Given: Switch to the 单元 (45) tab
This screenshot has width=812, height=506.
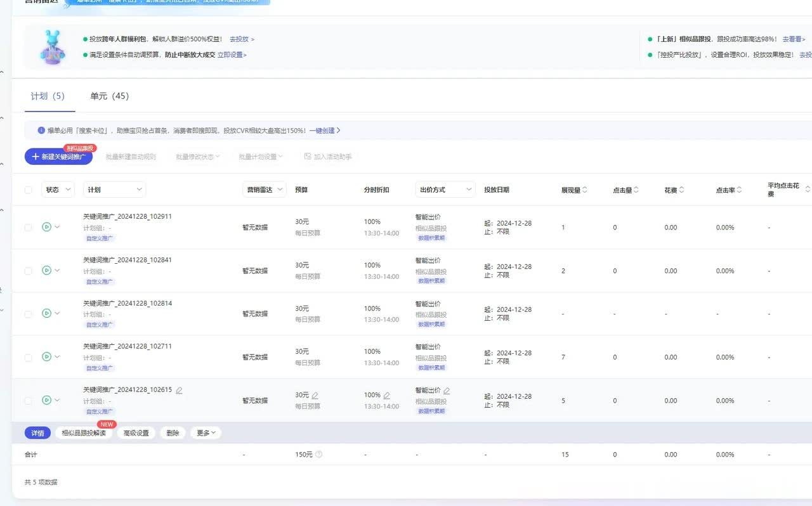Looking at the screenshot, I should tap(109, 96).
